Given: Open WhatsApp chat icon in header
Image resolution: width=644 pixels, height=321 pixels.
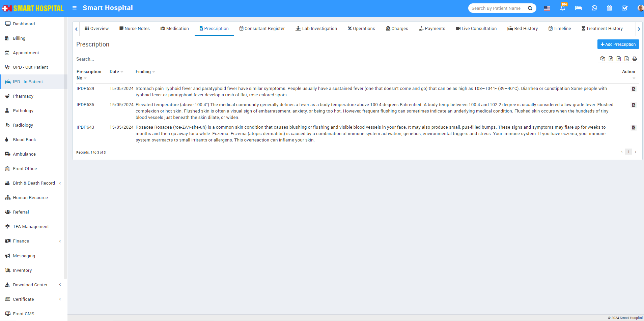Looking at the screenshot, I should click(x=594, y=8).
